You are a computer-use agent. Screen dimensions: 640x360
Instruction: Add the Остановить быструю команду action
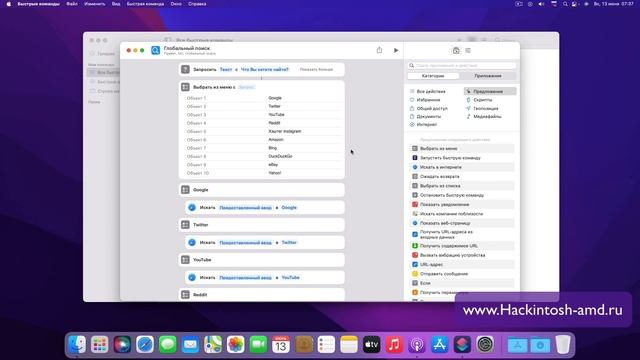point(462,195)
